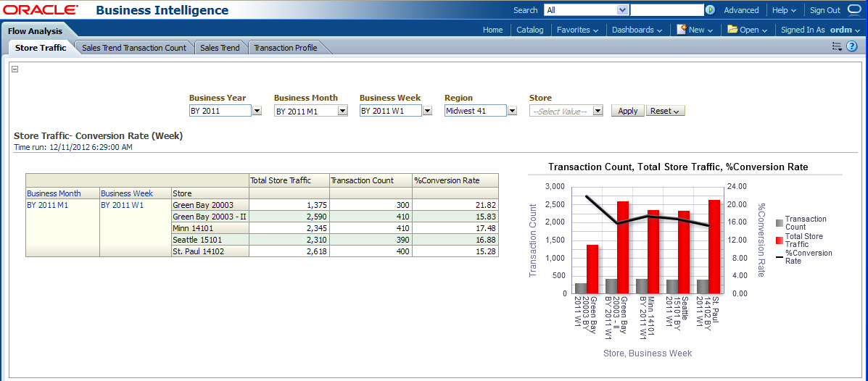This screenshot has width=868, height=381.
Task: Click the red Total Store Traffic legend swatch
Action: point(780,240)
